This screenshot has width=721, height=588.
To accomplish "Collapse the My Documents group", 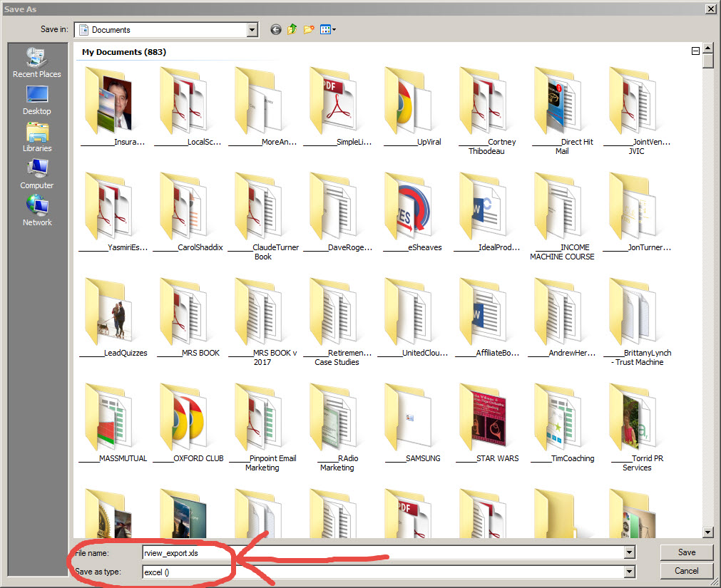I will (x=696, y=51).
